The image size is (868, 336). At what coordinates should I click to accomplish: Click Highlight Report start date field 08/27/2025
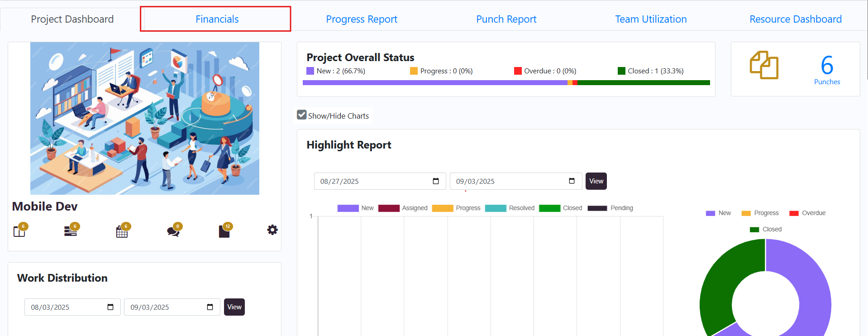click(x=380, y=181)
